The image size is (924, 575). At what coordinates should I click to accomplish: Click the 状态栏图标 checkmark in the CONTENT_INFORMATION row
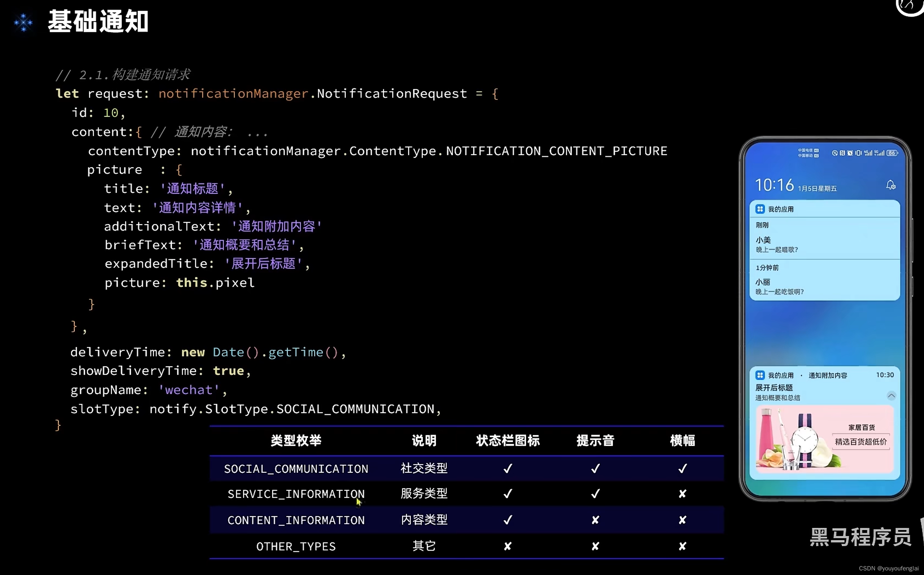coord(508,520)
